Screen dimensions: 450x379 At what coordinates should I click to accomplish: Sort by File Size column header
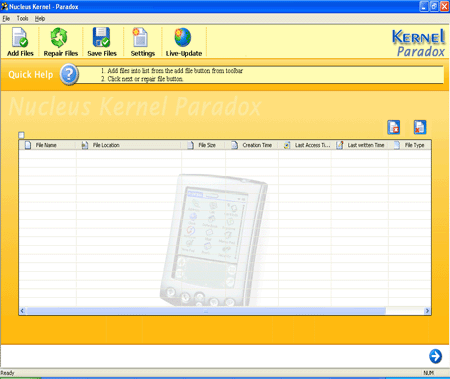coord(203,145)
